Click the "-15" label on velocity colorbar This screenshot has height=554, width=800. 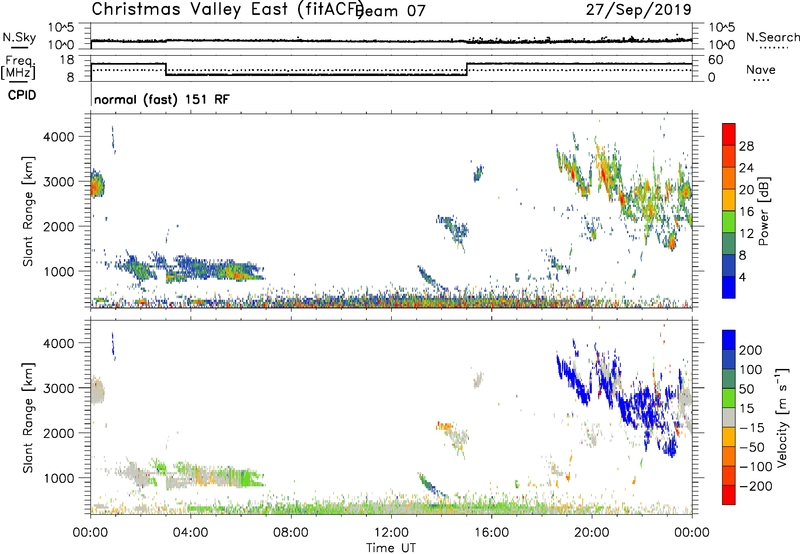tap(752, 427)
